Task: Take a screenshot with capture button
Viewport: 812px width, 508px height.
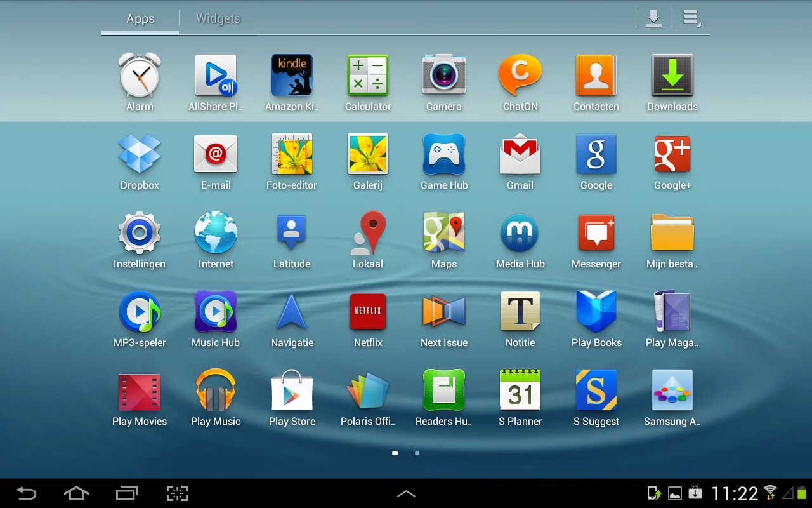Action: [178, 493]
